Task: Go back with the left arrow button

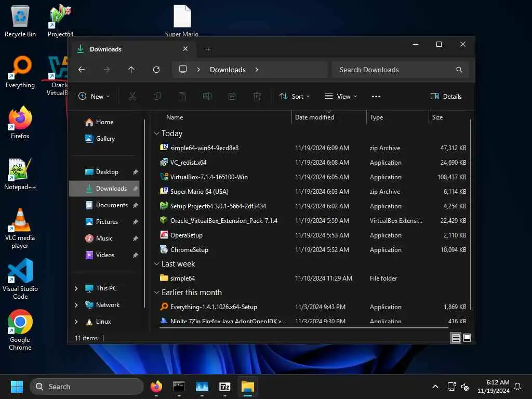Action: click(x=82, y=70)
